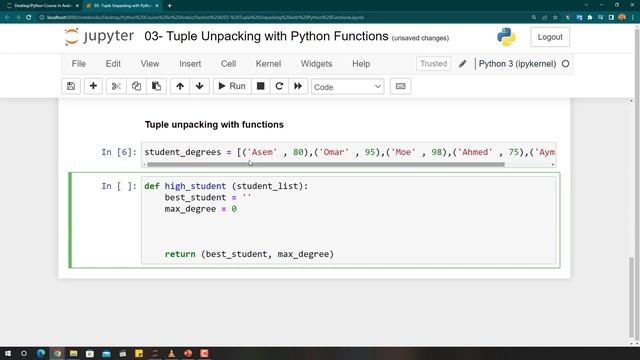The image size is (640, 360).
Task: Click the horizontal scrollbar of student_degrees cell
Action: tap(326, 164)
